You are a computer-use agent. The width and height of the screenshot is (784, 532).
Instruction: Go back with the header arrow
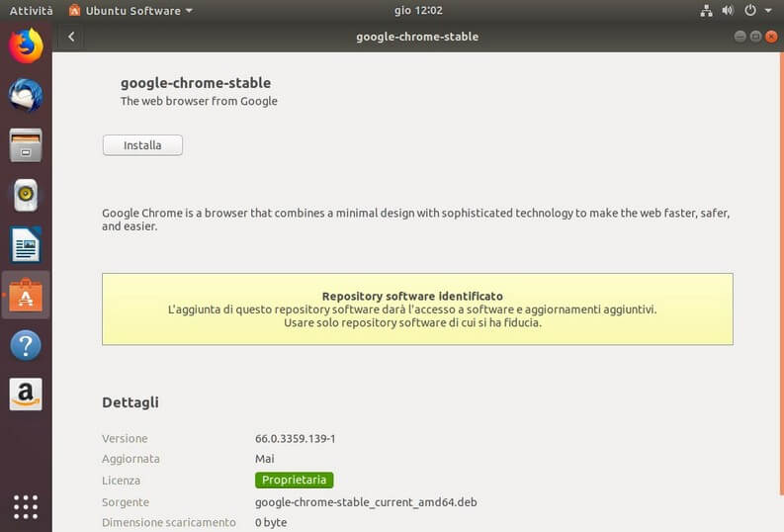[71, 37]
